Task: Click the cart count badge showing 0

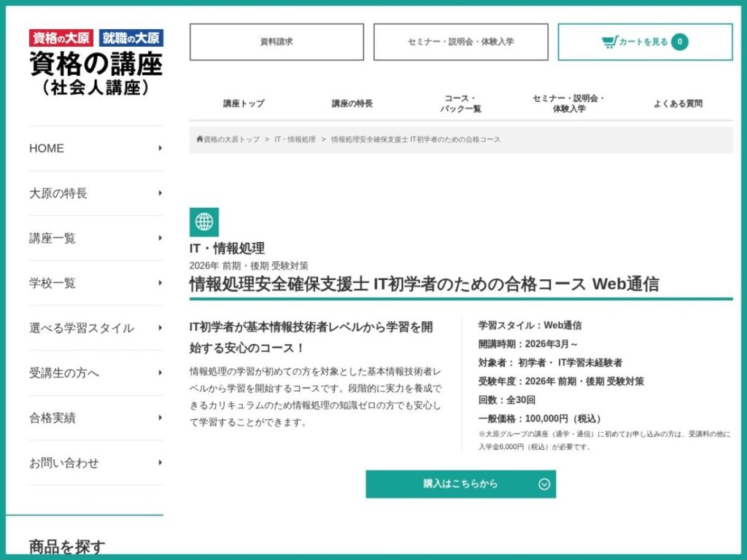Action: (679, 42)
